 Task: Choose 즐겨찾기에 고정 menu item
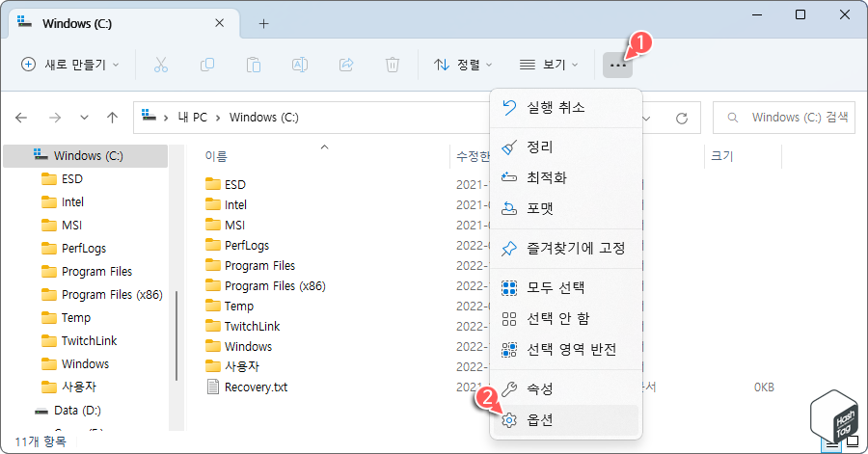566,249
